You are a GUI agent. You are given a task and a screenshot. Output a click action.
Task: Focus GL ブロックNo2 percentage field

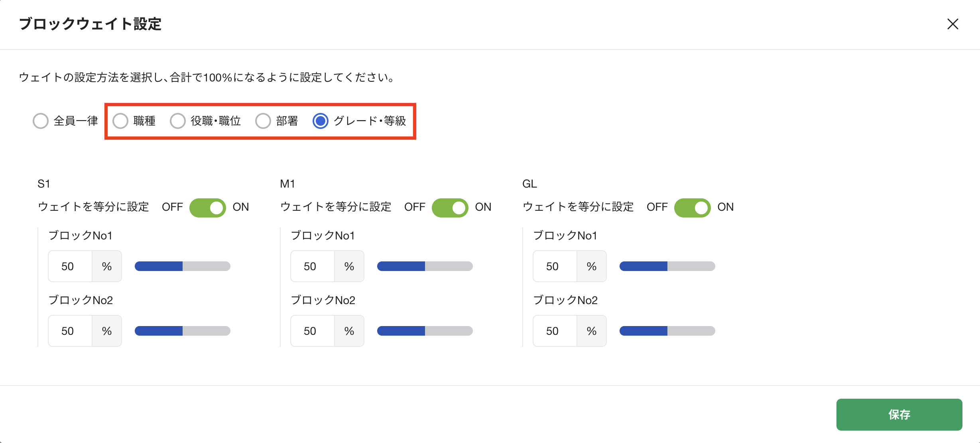tap(555, 331)
